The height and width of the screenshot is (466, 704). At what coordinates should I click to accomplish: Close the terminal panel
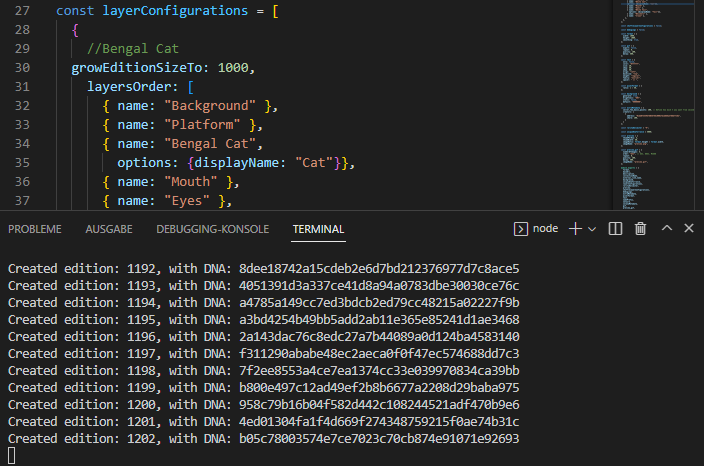point(689,228)
